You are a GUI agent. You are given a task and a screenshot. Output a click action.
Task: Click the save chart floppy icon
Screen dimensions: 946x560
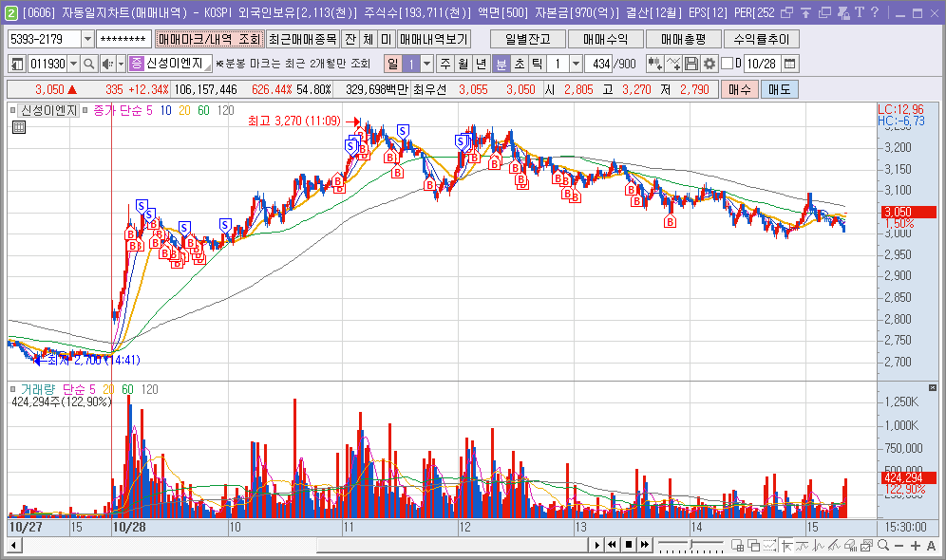click(692, 64)
